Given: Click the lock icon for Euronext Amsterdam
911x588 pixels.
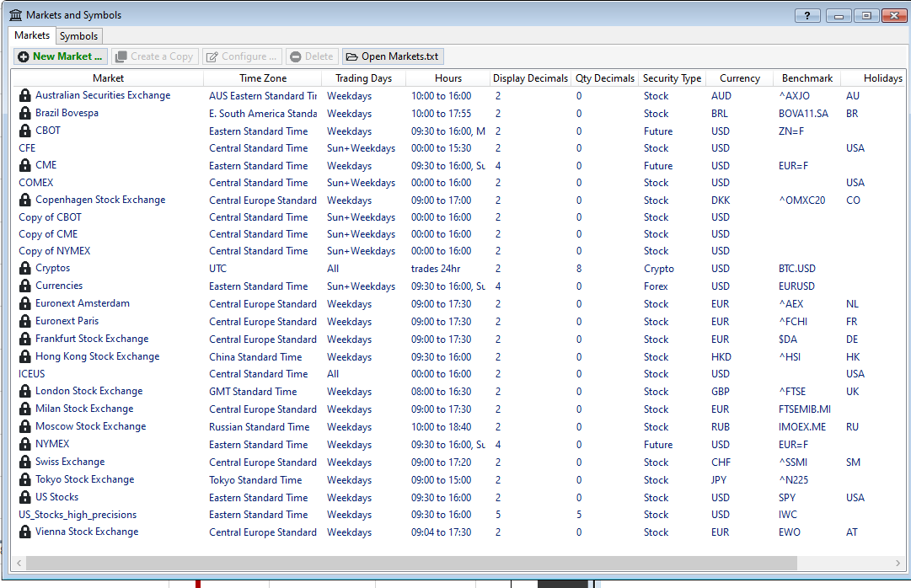Looking at the screenshot, I should pos(25,303).
